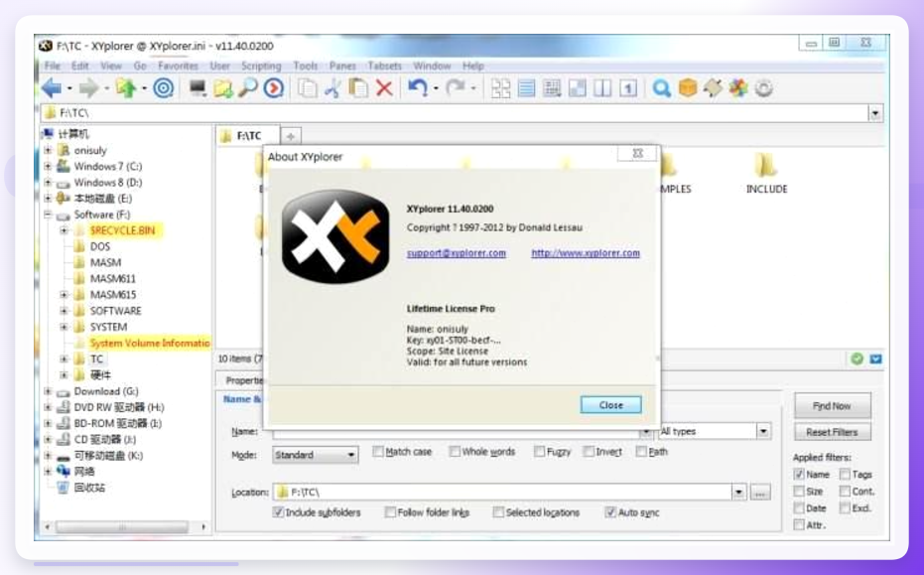924x575 pixels.
Task: Expand Windows 7 (C:) tree node
Action: [x=49, y=166]
